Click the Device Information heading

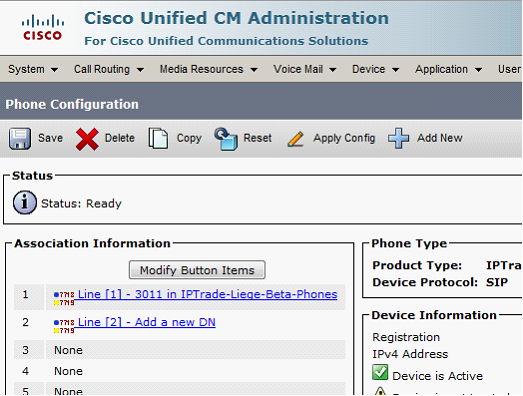[434, 315]
